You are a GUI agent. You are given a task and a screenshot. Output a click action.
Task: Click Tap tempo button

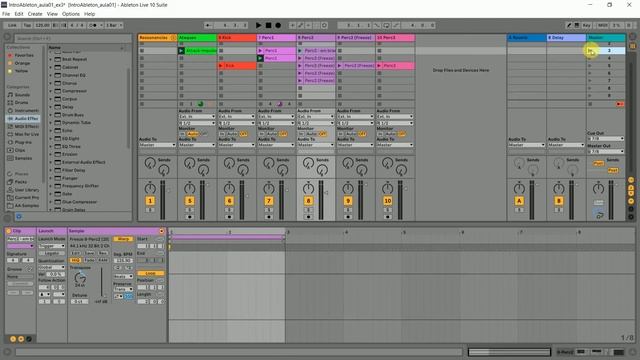27,25
